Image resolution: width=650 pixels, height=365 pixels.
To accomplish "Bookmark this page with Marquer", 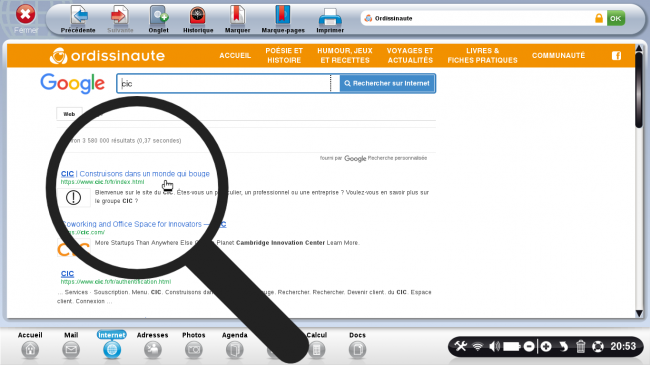I will tap(237, 19).
